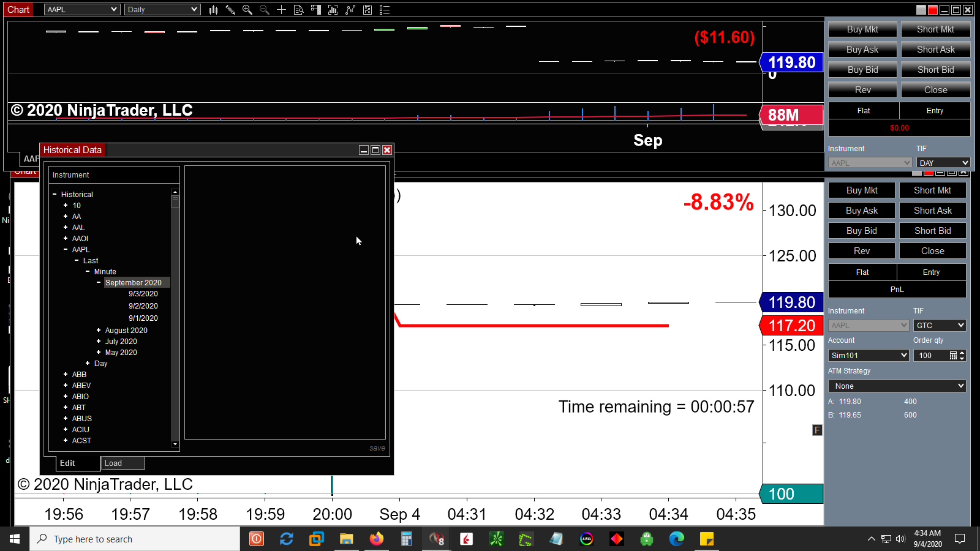The image size is (980, 551).
Task: Click the 119.80 blue price marker, lower chart
Action: tap(791, 302)
